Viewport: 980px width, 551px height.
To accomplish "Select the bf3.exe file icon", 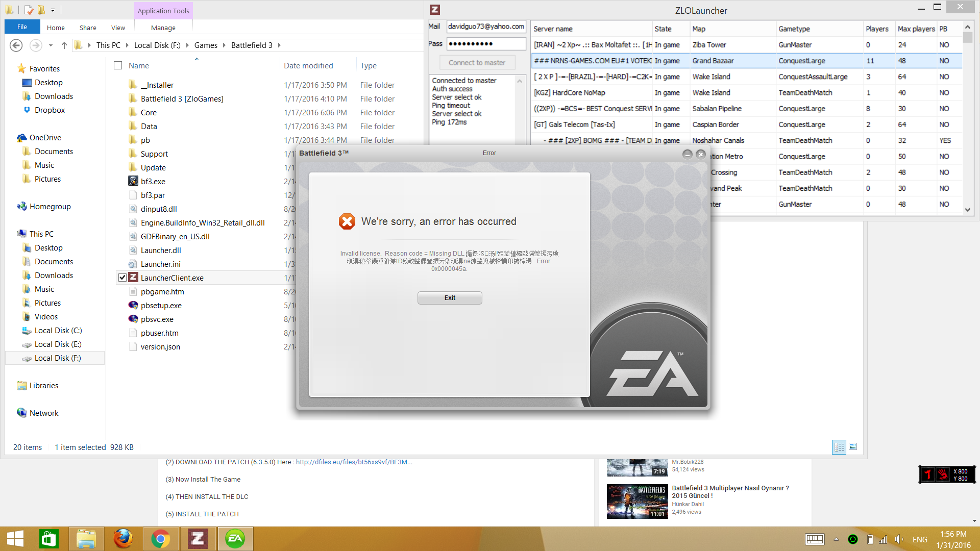I will (133, 181).
